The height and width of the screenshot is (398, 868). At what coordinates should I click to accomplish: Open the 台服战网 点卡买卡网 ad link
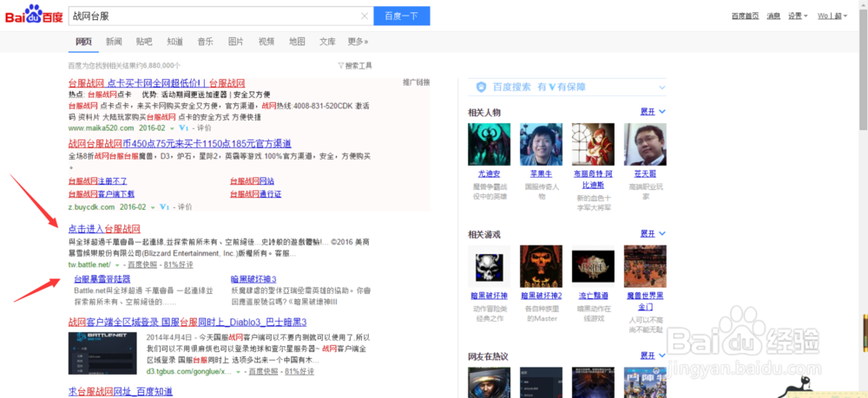(x=156, y=83)
